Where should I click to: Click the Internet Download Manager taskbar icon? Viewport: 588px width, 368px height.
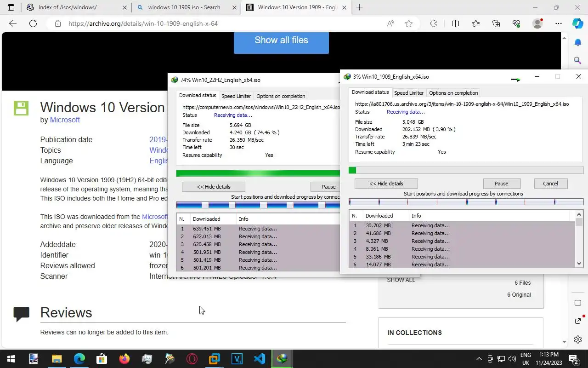[282, 359]
